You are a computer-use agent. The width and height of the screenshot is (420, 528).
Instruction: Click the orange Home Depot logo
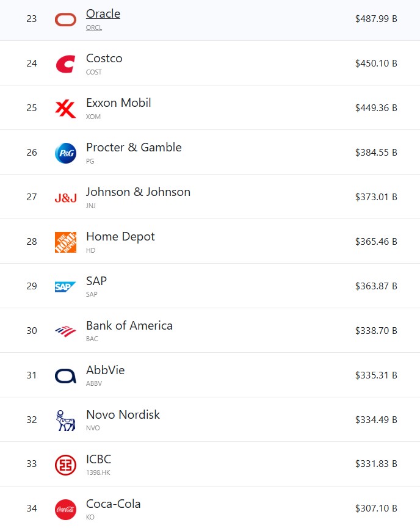[x=65, y=242]
